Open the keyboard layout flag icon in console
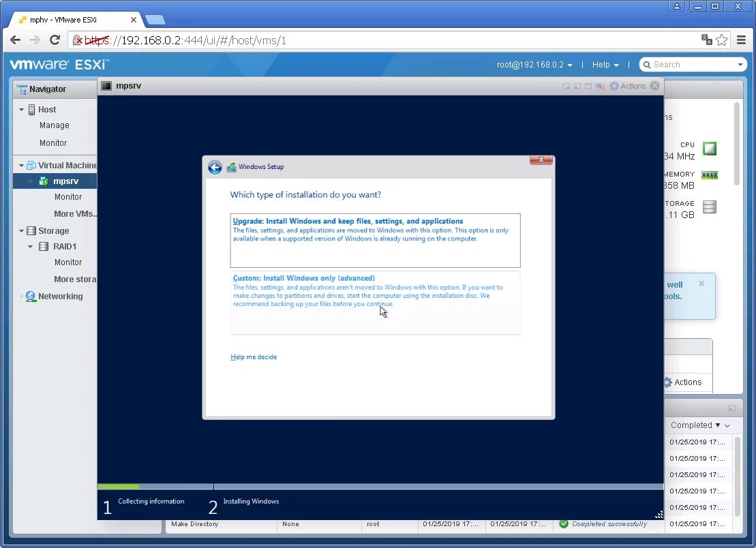 [600, 87]
